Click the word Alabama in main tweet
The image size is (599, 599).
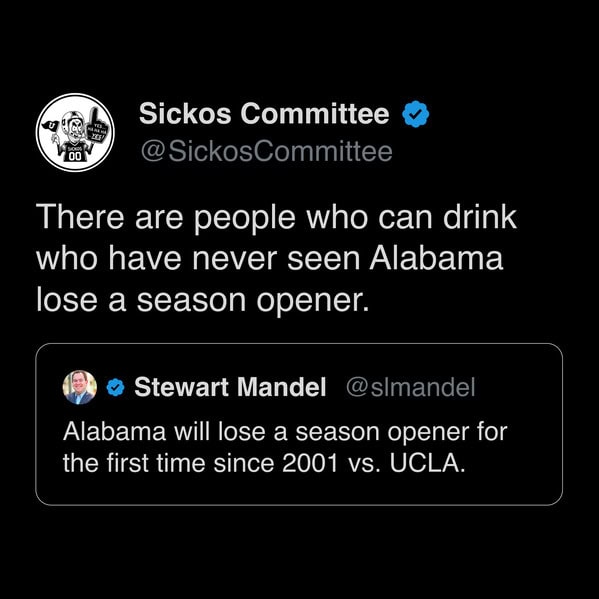coord(435,258)
